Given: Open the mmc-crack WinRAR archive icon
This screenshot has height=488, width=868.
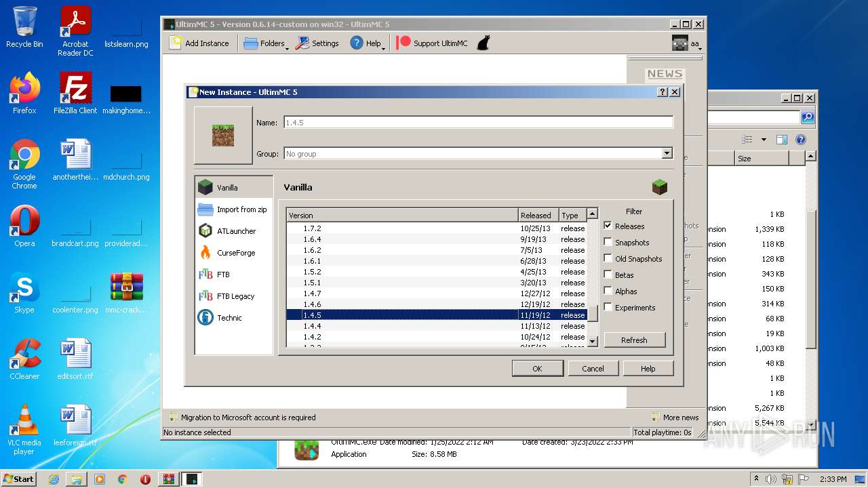Looking at the screenshot, I should pyautogui.click(x=126, y=293).
